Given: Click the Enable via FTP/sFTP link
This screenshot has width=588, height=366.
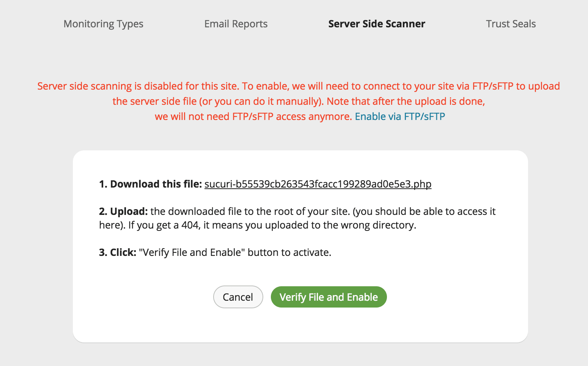Looking at the screenshot, I should coord(400,117).
